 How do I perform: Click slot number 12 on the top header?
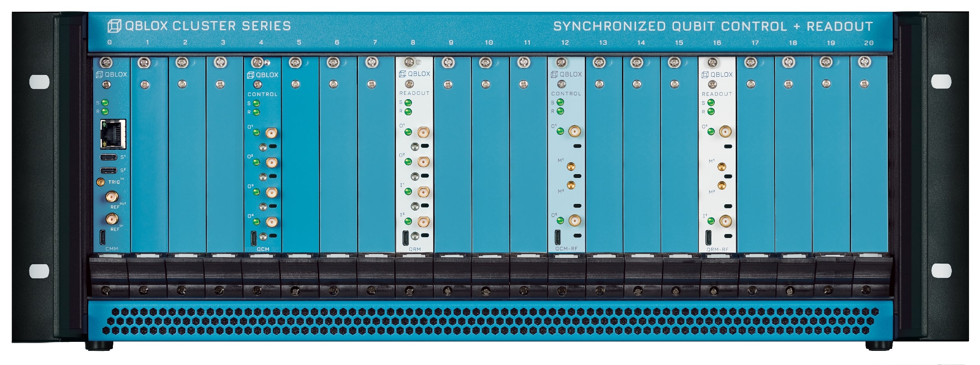click(x=565, y=43)
